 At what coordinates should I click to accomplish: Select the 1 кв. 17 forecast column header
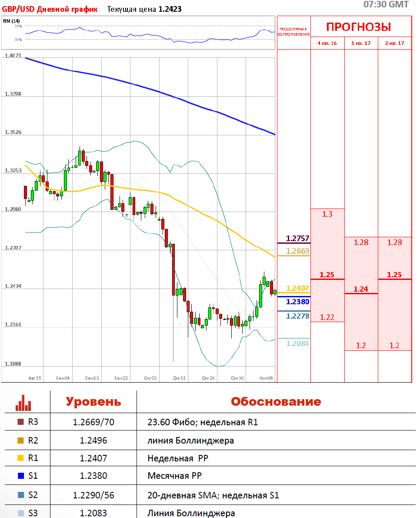point(361,43)
